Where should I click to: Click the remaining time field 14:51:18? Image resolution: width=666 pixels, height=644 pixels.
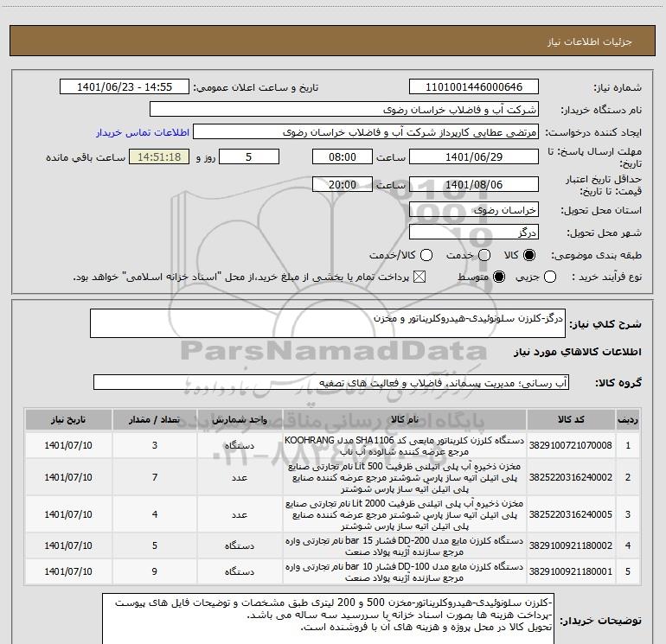pyautogui.click(x=159, y=156)
